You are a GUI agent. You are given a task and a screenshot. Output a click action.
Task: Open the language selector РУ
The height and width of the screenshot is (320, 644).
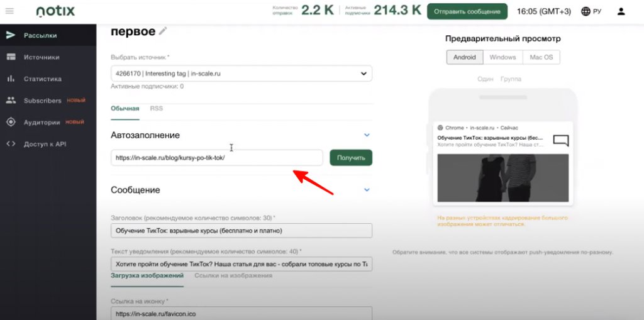[x=591, y=11]
